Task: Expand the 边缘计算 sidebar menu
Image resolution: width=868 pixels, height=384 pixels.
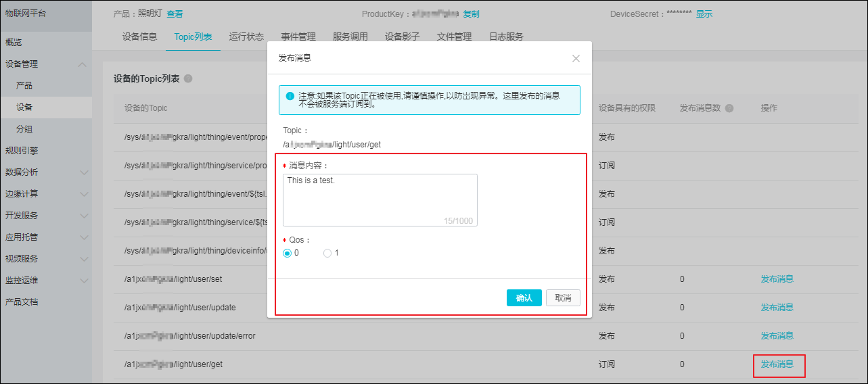Action: point(84,194)
